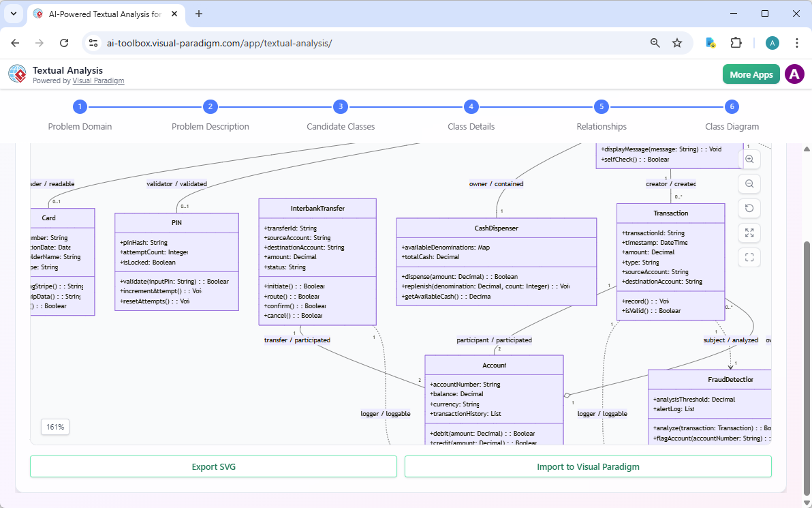Open the Chrome three-dot menu
Image resolution: width=812 pixels, height=508 pixels.
coord(797,43)
